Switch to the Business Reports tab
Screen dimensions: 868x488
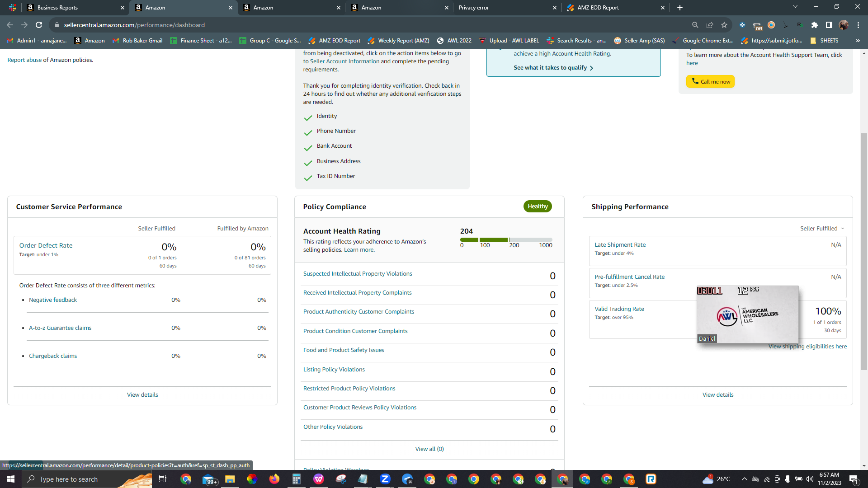75,8
